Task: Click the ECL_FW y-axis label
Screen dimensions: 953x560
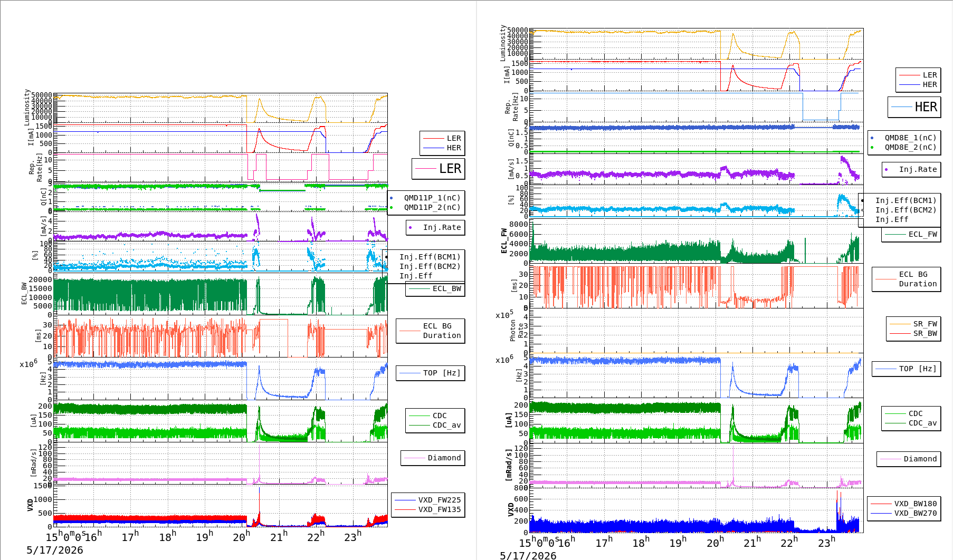Action: pos(504,240)
